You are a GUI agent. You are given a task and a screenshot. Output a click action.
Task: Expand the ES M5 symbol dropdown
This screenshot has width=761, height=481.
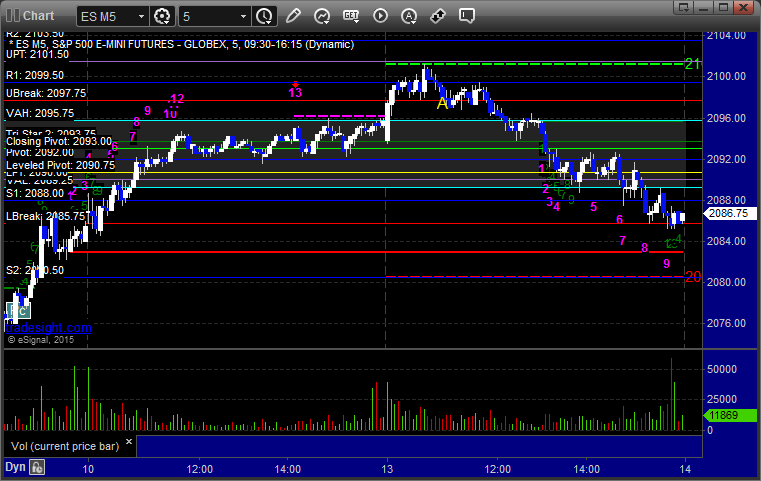(x=141, y=17)
